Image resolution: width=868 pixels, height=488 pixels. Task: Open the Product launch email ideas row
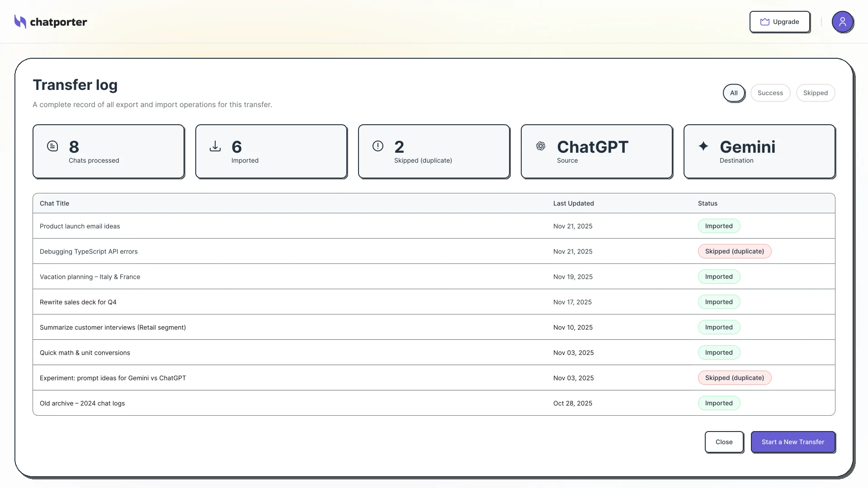pos(80,226)
